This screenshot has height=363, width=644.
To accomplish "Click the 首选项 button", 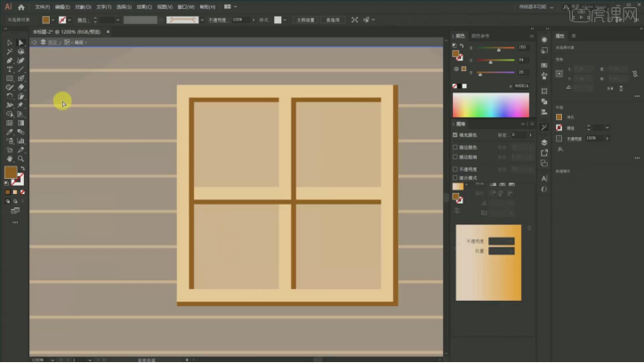I will click(x=332, y=20).
